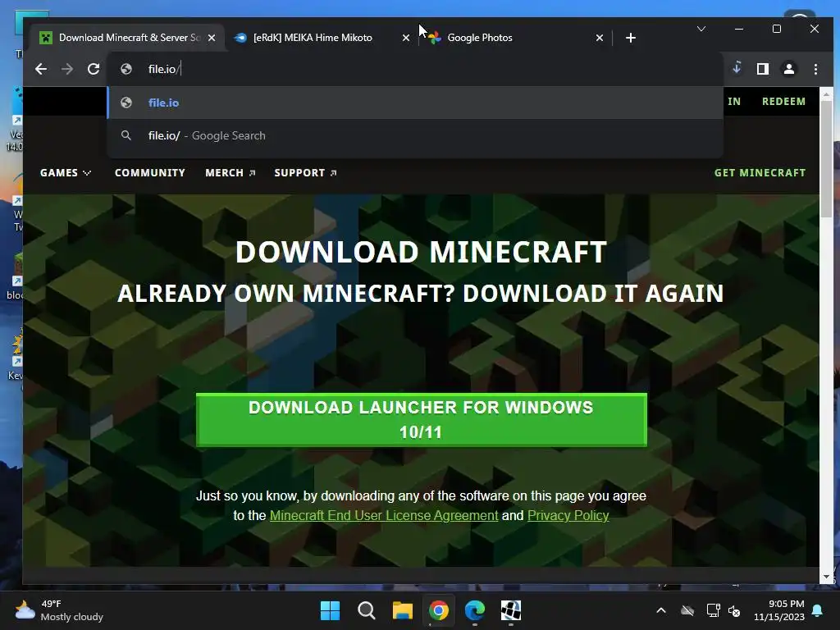Click the vertical scrollbar thumb

tap(826, 159)
